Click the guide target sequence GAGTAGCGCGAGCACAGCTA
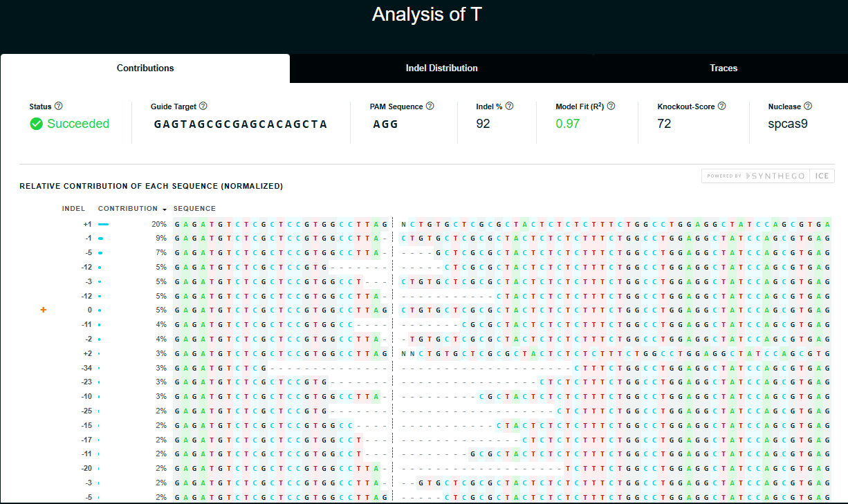Screen dimensions: 848x504 click(x=240, y=124)
